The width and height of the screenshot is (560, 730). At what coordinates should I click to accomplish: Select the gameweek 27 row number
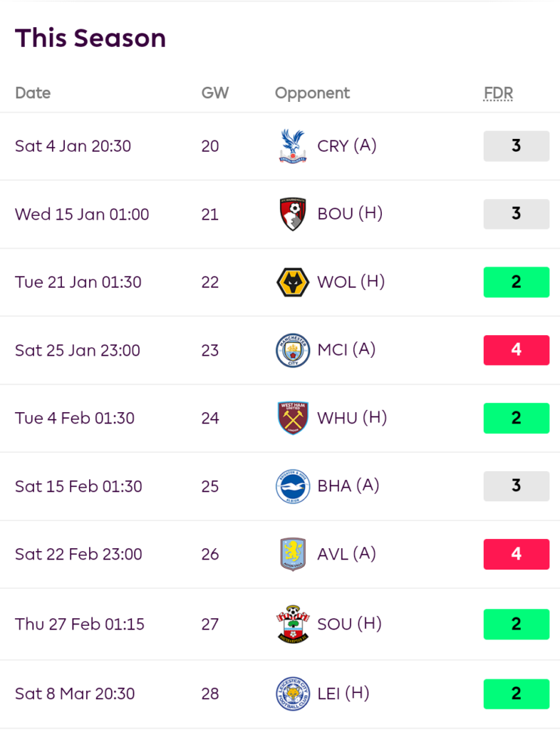[x=209, y=624]
